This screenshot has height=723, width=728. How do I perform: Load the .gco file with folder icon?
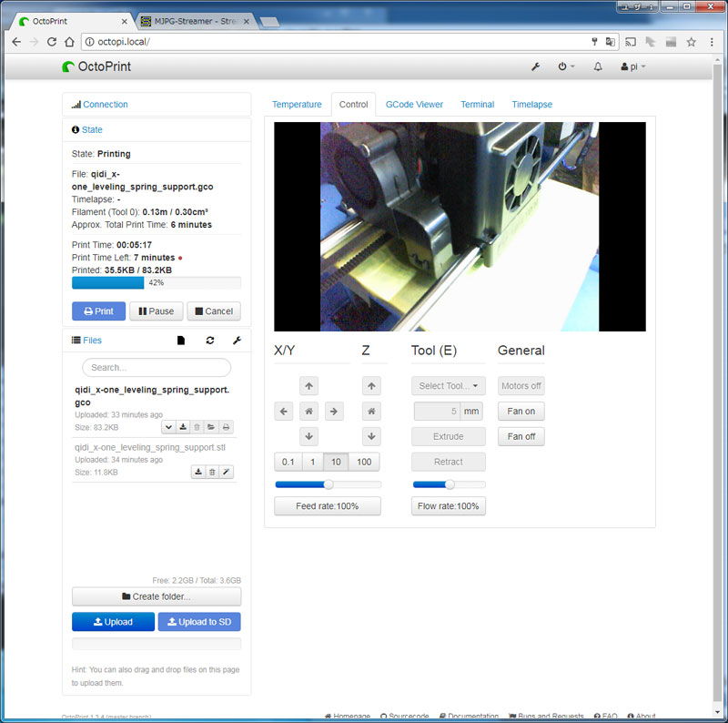click(x=211, y=427)
